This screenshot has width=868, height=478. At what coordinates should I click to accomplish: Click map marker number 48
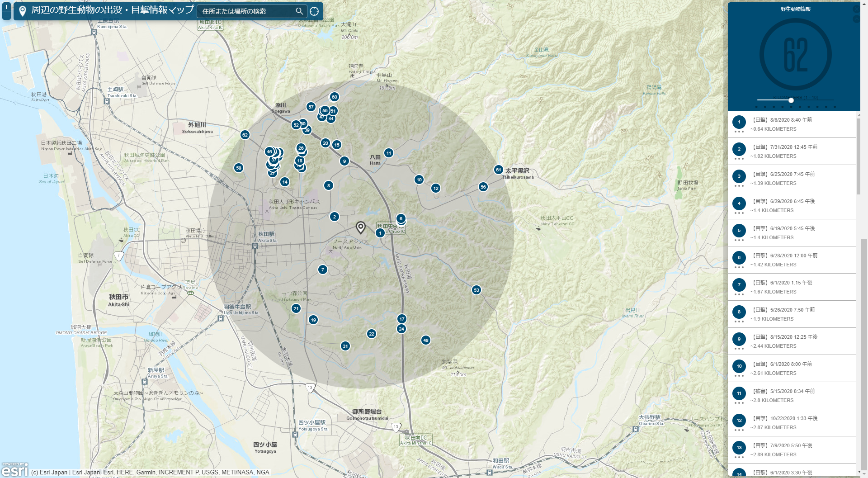tap(425, 340)
